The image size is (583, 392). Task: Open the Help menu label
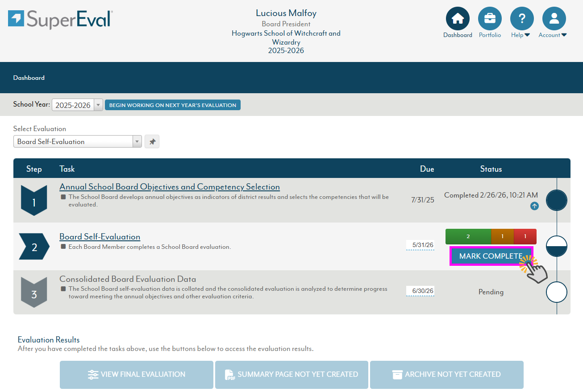tap(520, 35)
